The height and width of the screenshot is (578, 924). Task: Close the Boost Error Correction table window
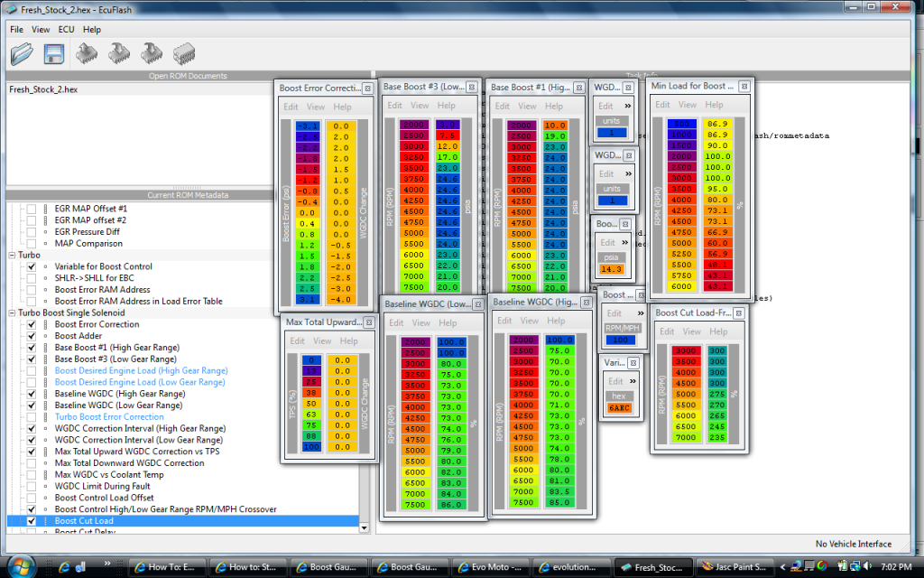point(367,89)
